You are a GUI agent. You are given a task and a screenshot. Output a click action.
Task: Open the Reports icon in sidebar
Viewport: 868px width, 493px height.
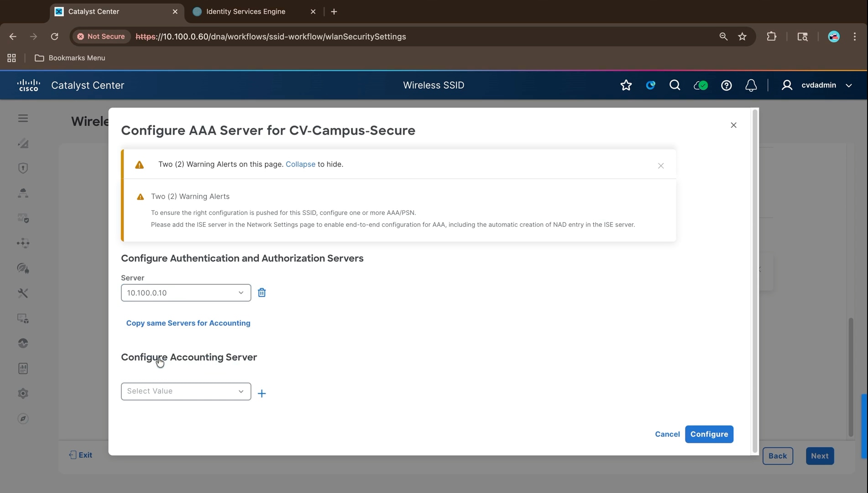(23, 368)
